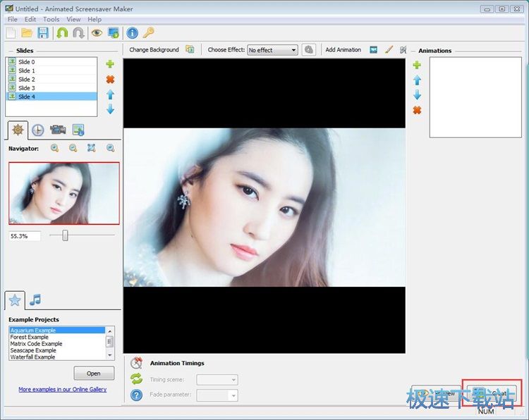
Task: Select Slide 4 in the list
Action: point(51,97)
